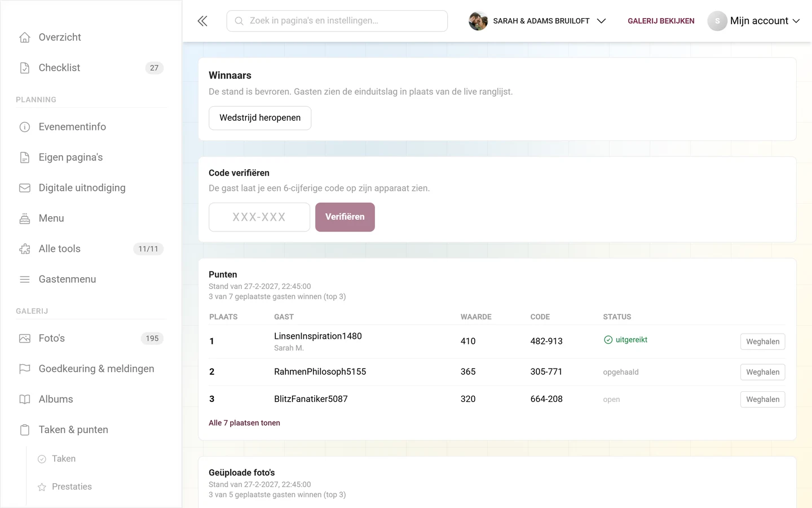Click the Menu cake icon
This screenshot has height=508, width=812.
tap(25, 218)
